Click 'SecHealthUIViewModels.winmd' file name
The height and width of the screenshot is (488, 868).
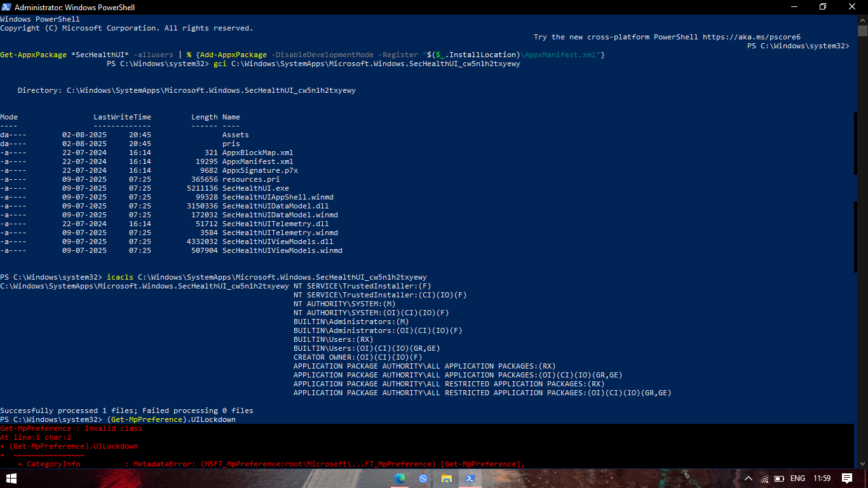(282, 250)
